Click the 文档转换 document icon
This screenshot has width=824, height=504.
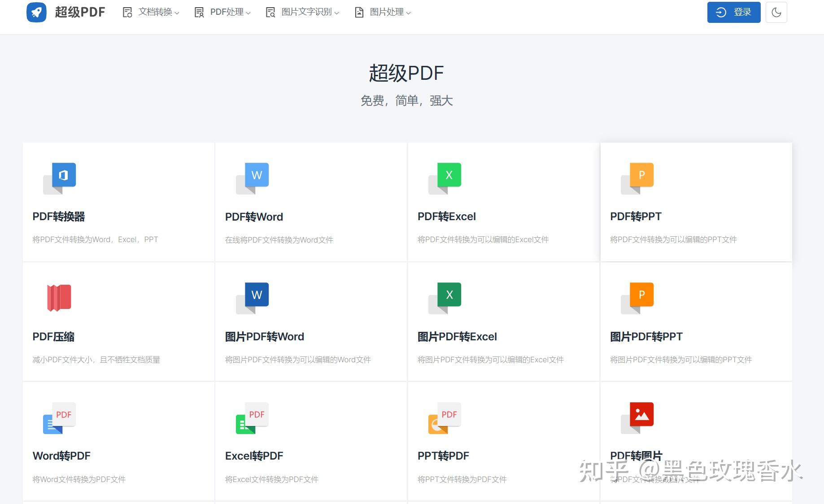[x=127, y=13]
